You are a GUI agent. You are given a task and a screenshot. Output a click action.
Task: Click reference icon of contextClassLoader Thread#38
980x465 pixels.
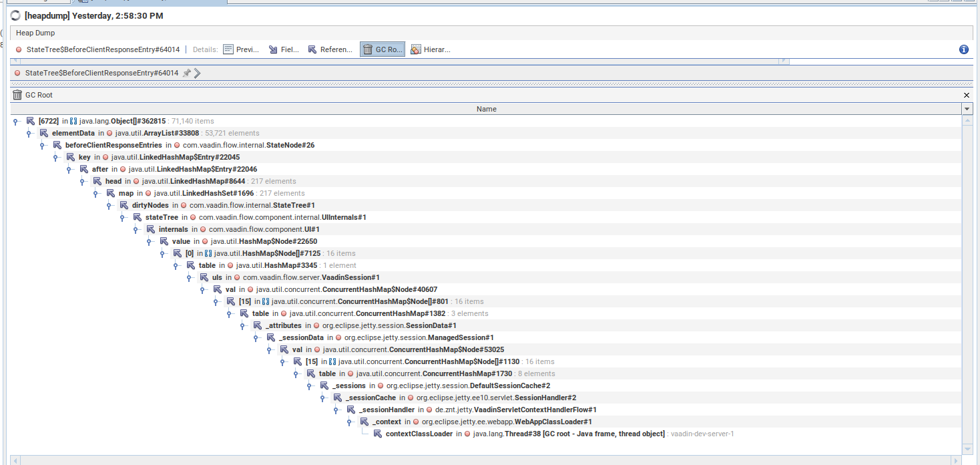click(378, 434)
